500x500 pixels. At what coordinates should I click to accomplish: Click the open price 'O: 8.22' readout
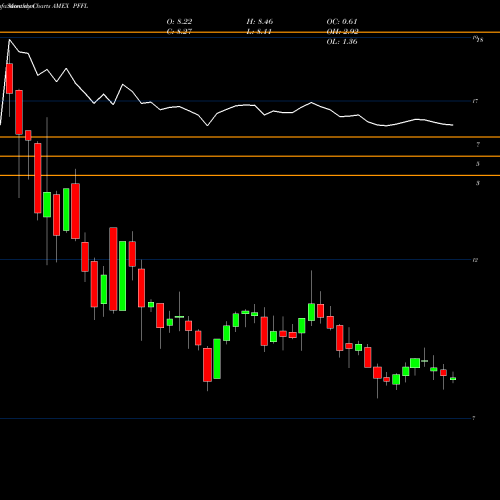pyautogui.click(x=179, y=22)
